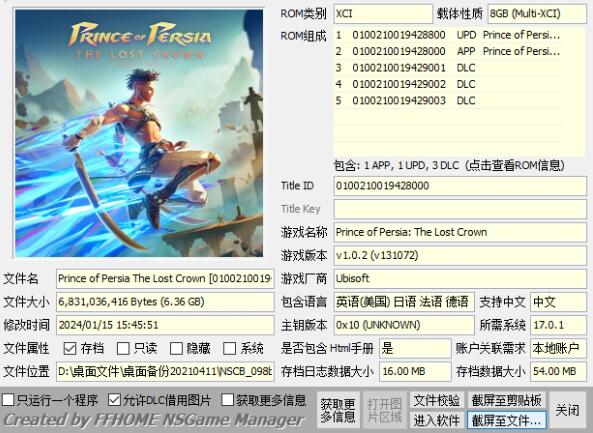Click 存档日志数据大小 field 16.00 MB
Viewport: 593px width, 433px height.
click(x=415, y=371)
